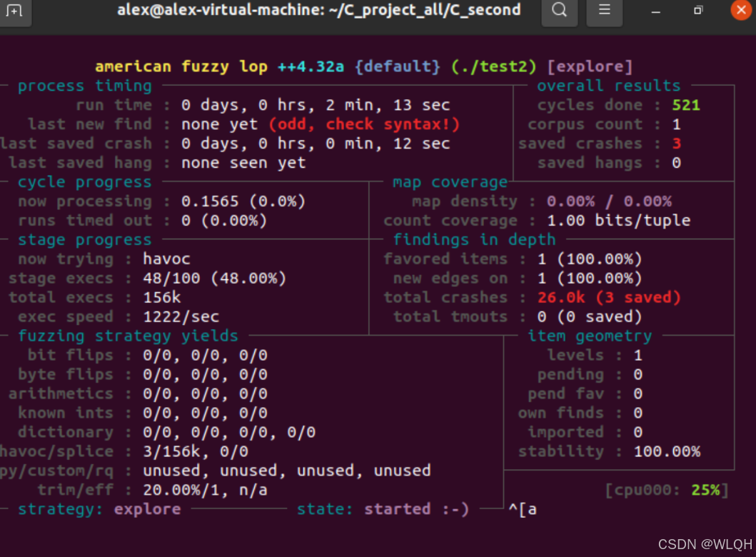Minimize the terminal window
756x557 pixels.
tap(655, 11)
